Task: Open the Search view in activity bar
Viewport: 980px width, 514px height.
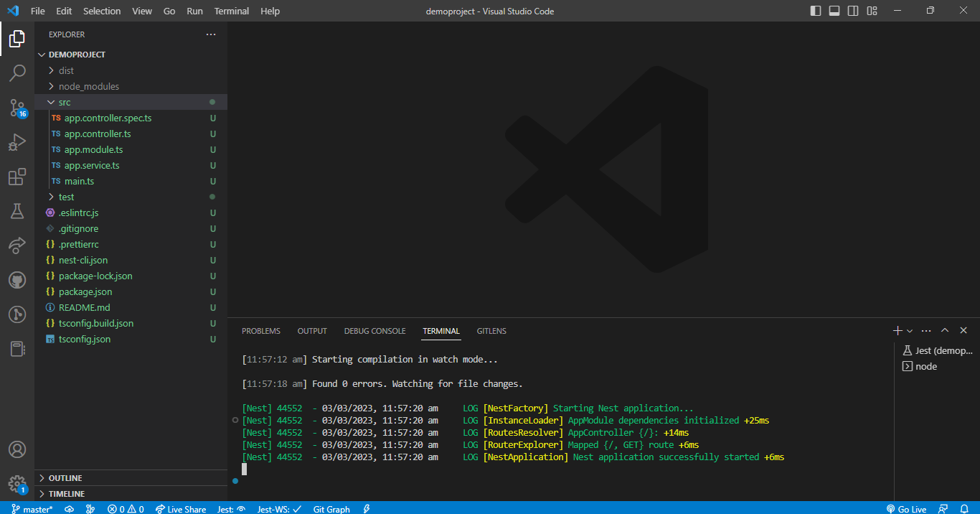Action: [x=17, y=73]
